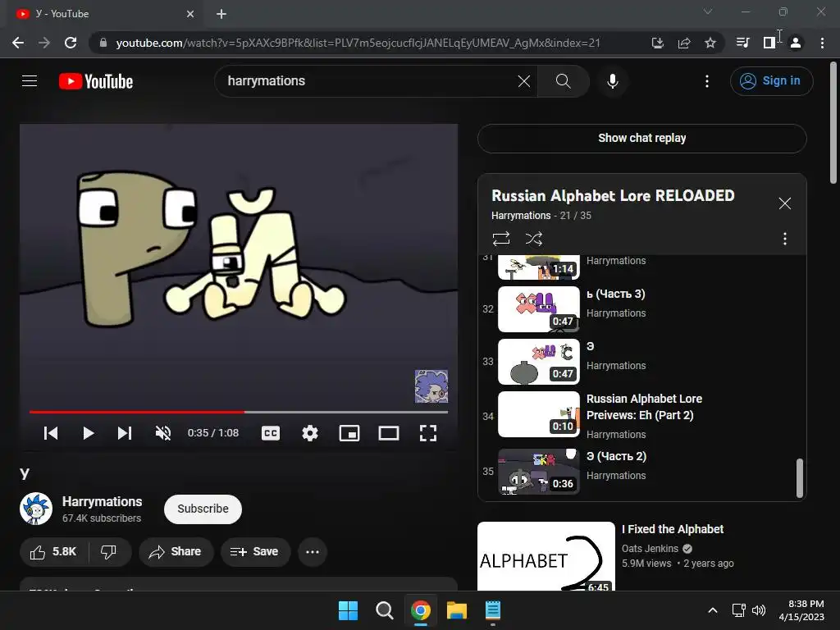Close the У - YouTube tab
840x630 pixels.
(190, 14)
